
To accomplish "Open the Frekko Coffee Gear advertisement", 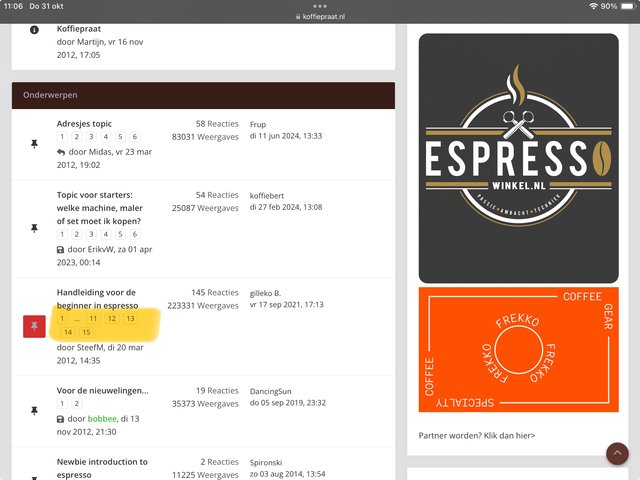I will point(518,350).
